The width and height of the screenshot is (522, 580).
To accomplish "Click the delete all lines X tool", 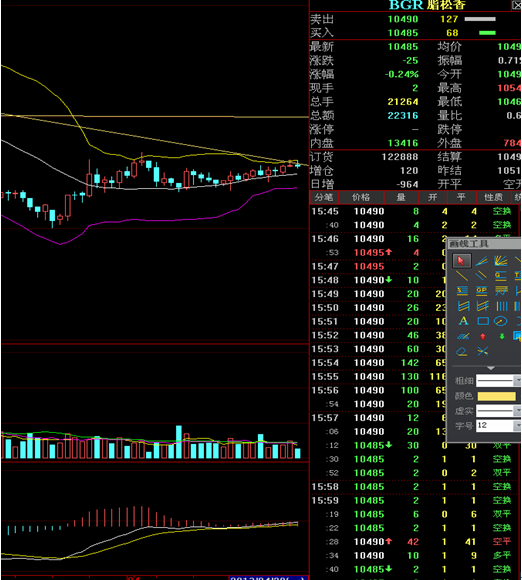I will tap(482, 351).
